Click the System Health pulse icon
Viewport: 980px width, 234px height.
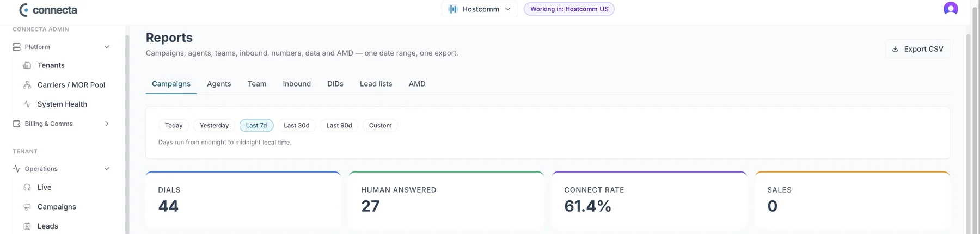27,104
